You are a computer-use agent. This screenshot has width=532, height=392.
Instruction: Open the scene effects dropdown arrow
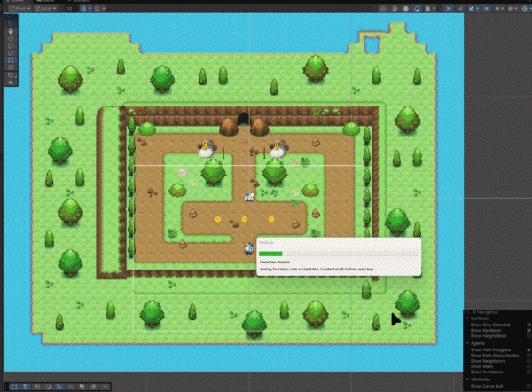tap(477, 9)
